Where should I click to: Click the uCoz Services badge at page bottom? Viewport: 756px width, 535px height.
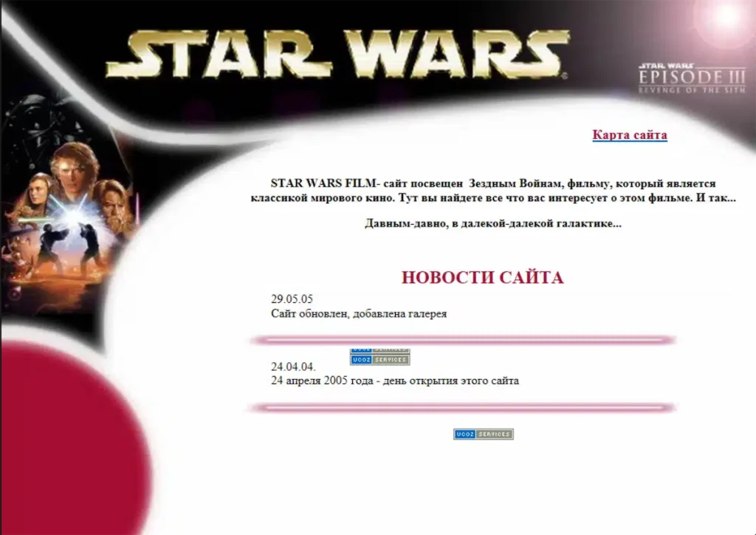point(483,435)
